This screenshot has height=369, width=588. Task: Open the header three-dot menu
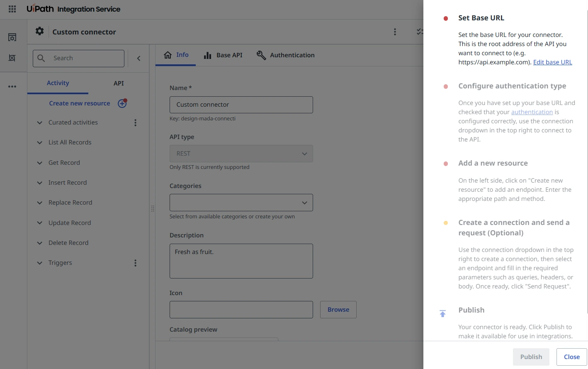point(395,32)
